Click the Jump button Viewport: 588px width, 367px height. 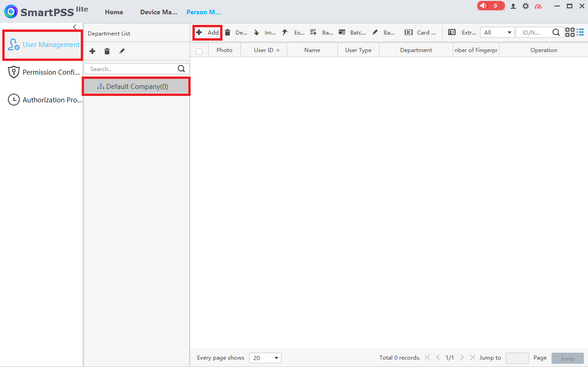pos(568,358)
